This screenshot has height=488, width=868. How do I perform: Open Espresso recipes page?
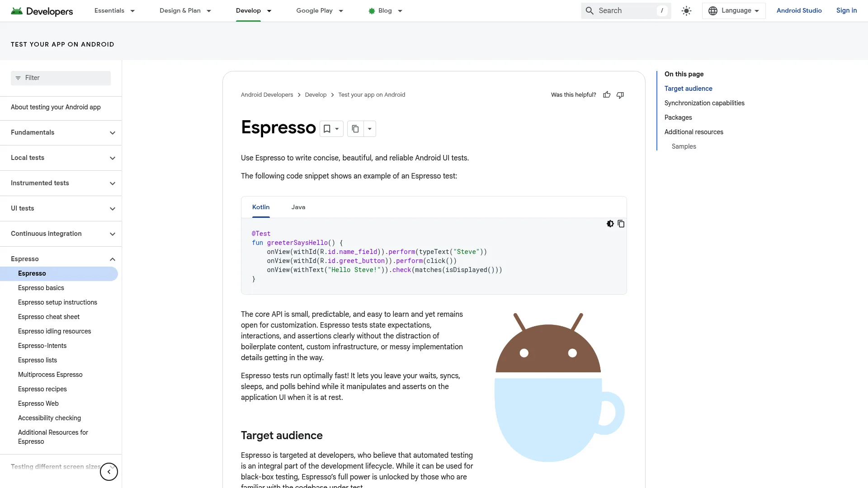[42, 389]
